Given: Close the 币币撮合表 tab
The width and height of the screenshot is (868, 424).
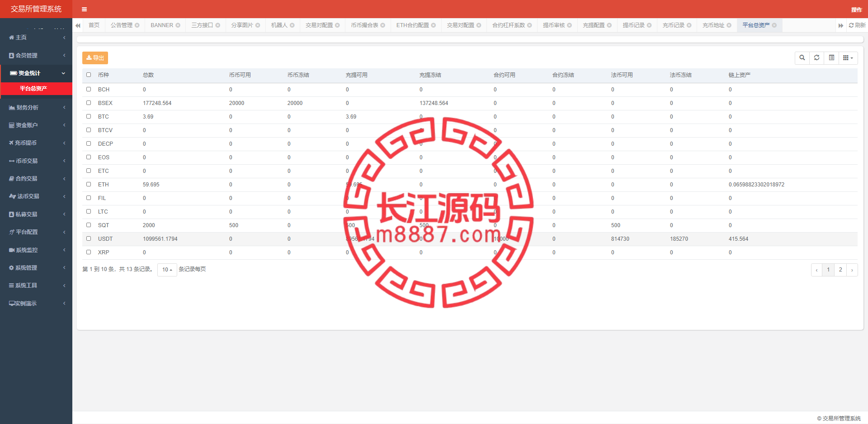Looking at the screenshot, I should click(x=382, y=25).
